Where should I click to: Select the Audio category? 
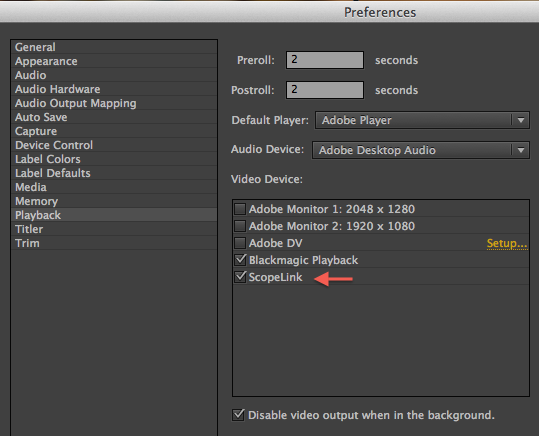pyautogui.click(x=114, y=75)
